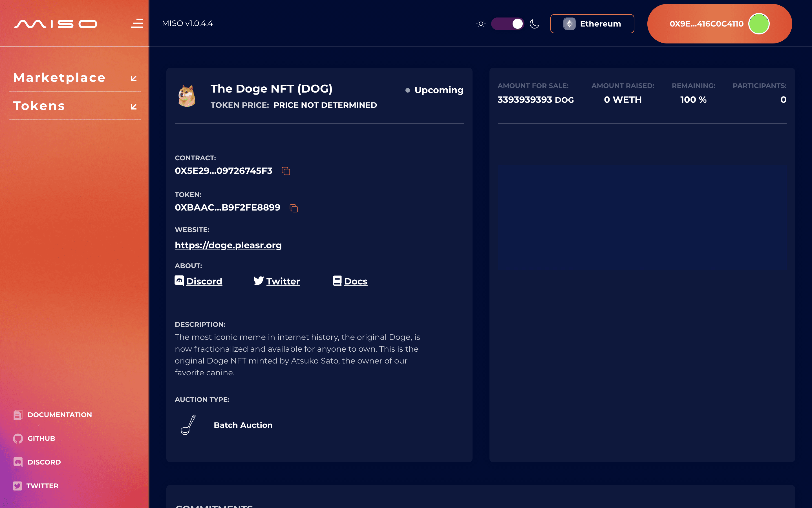
Task: Click the contract address 0X5E29...09726745F3
Action: 224,171
